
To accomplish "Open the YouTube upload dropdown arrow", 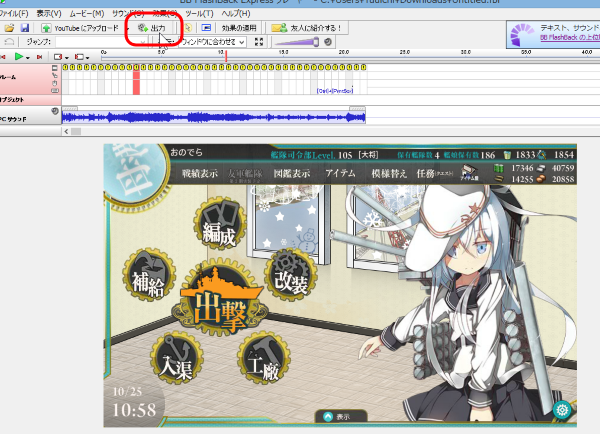I will 128,28.
